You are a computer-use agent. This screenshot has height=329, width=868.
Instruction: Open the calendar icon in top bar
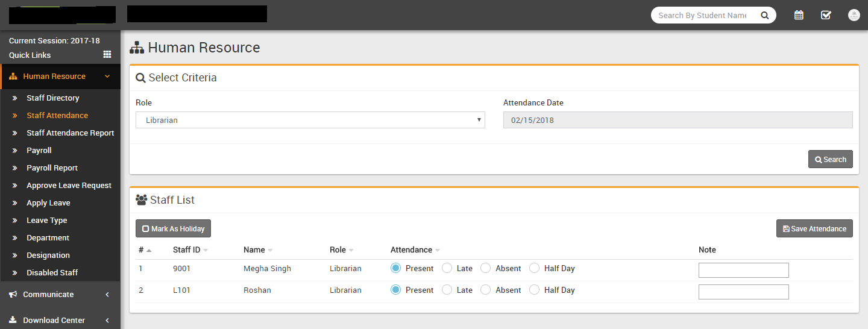coord(799,15)
